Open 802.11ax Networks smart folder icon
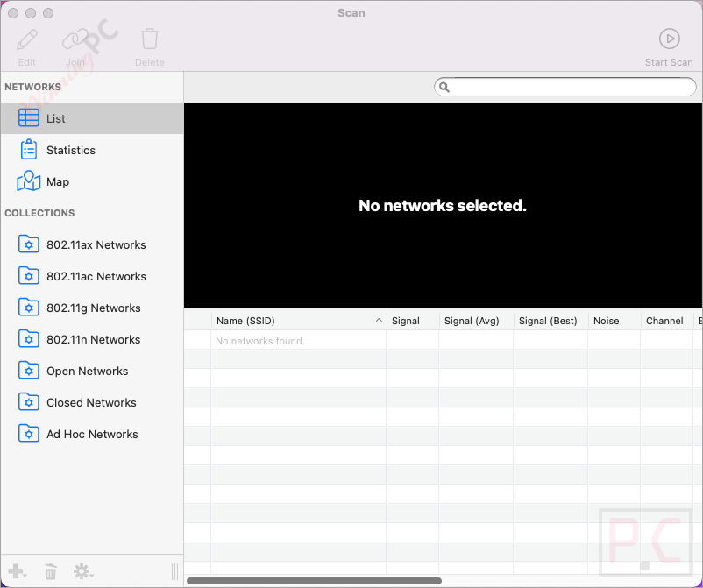703x588 pixels. coord(29,244)
